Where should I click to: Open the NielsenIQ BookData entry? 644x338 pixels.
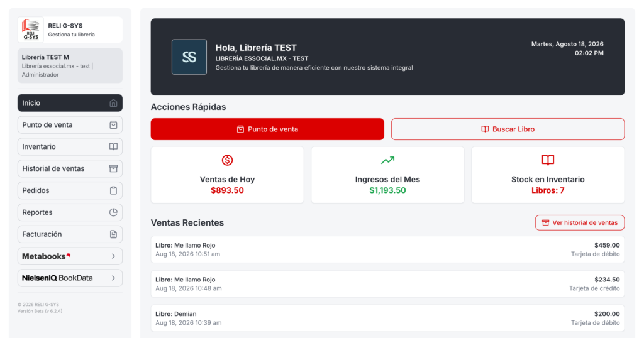pyautogui.click(x=70, y=278)
